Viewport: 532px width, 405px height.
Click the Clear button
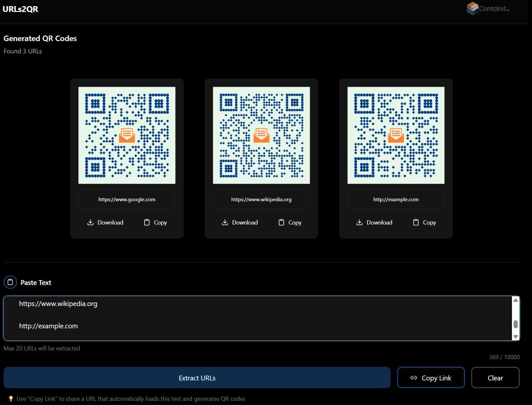[x=495, y=378]
